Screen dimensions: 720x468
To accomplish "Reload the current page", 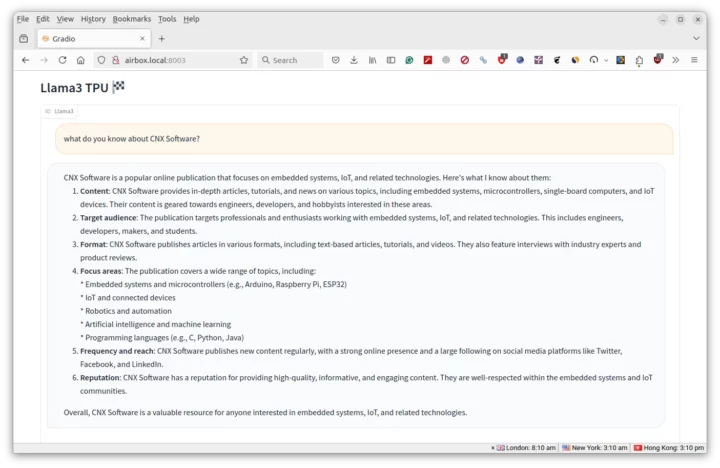I will coord(62,60).
